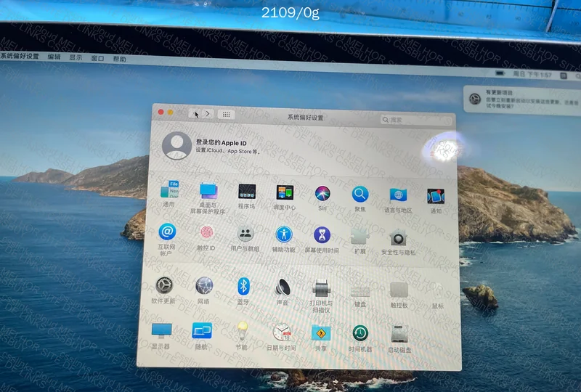Open the 帮助 (Help) menu
The height and width of the screenshot is (392, 581).
pos(120,59)
